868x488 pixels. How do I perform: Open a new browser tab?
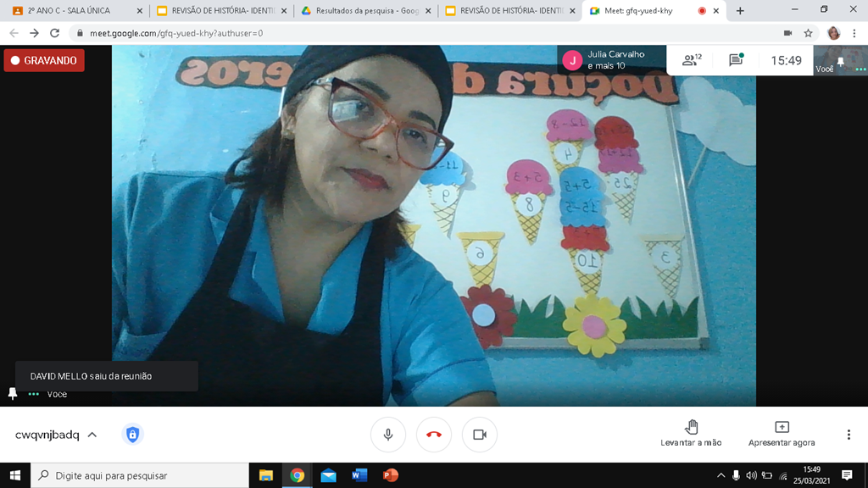(x=740, y=11)
